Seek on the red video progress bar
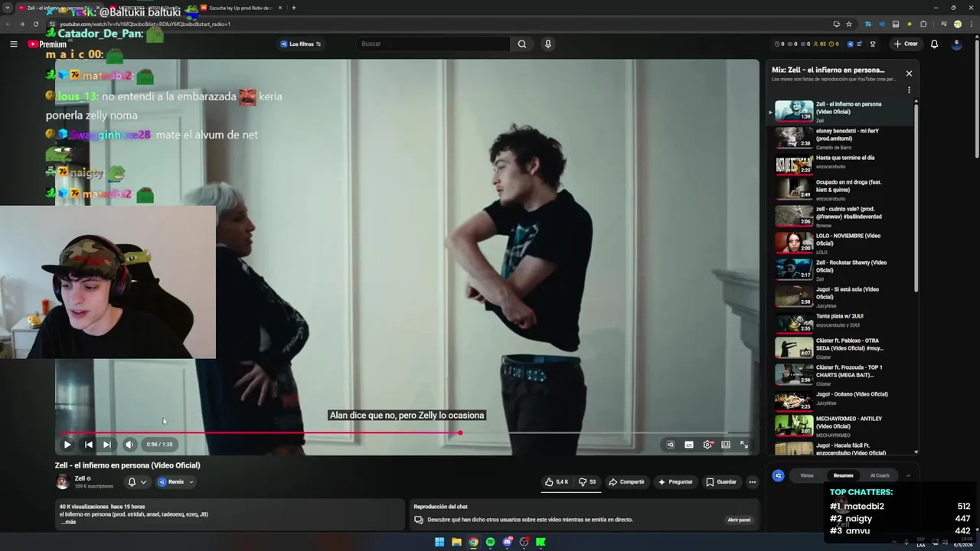980x551 pixels. tap(260, 433)
